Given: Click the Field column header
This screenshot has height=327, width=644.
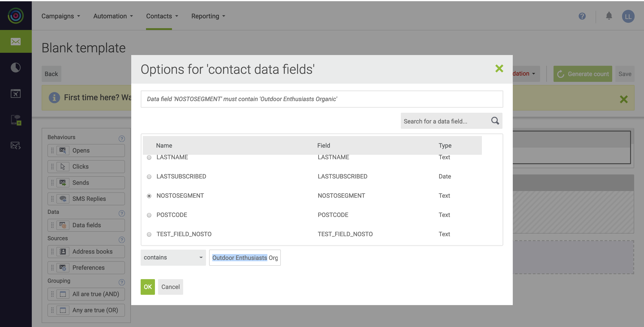Looking at the screenshot, I should [x=324, y=146].
